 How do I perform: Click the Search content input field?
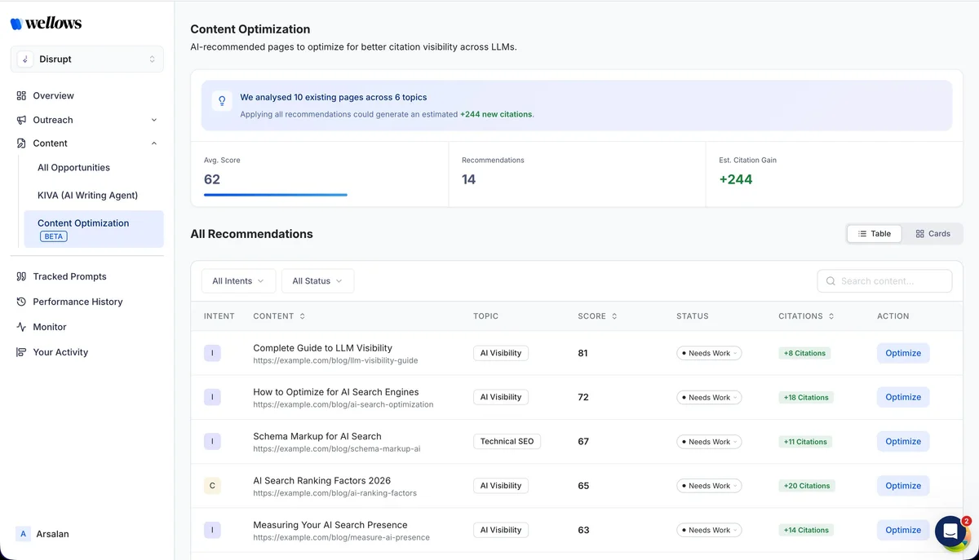coord(891,281)
